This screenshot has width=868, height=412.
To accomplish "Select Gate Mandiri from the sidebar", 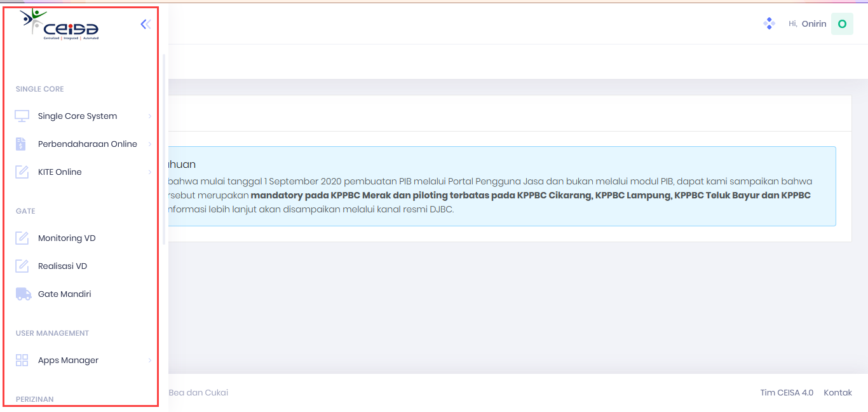I will [64, 294].
